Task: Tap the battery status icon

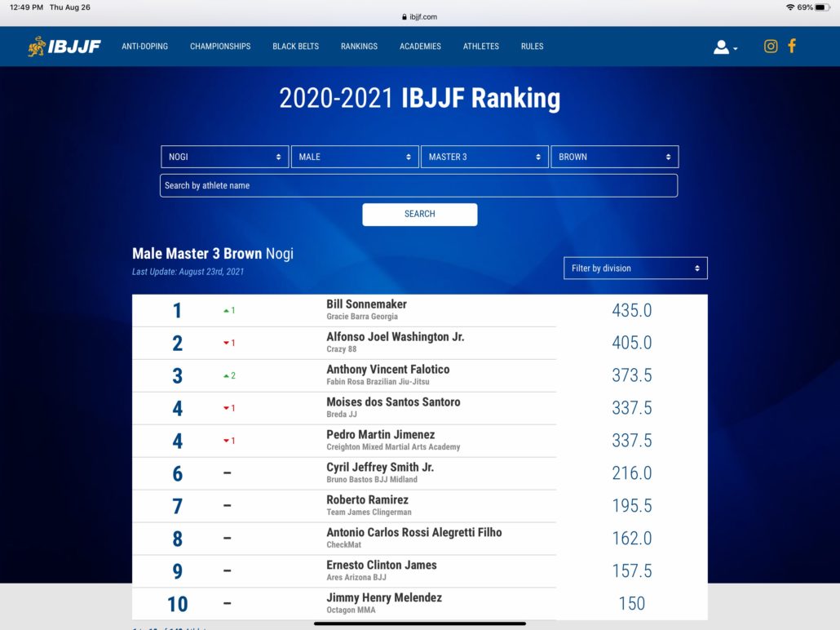Action: tap(823, 7)
